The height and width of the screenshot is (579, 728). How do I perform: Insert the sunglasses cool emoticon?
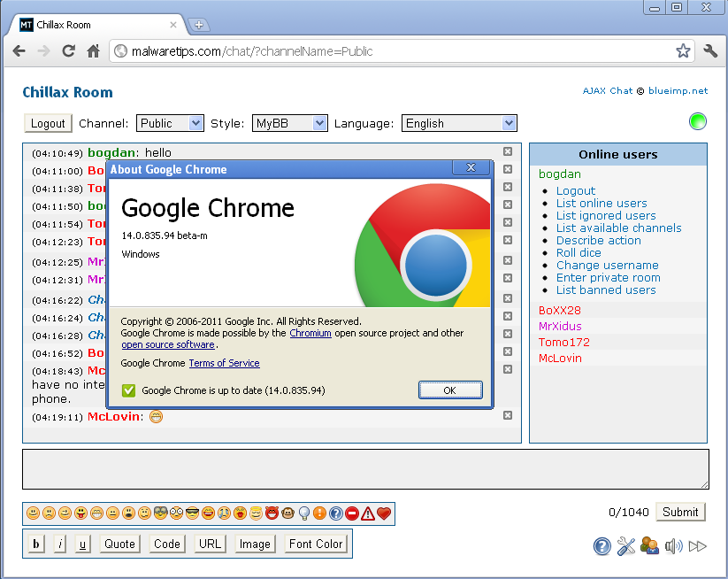192,513
